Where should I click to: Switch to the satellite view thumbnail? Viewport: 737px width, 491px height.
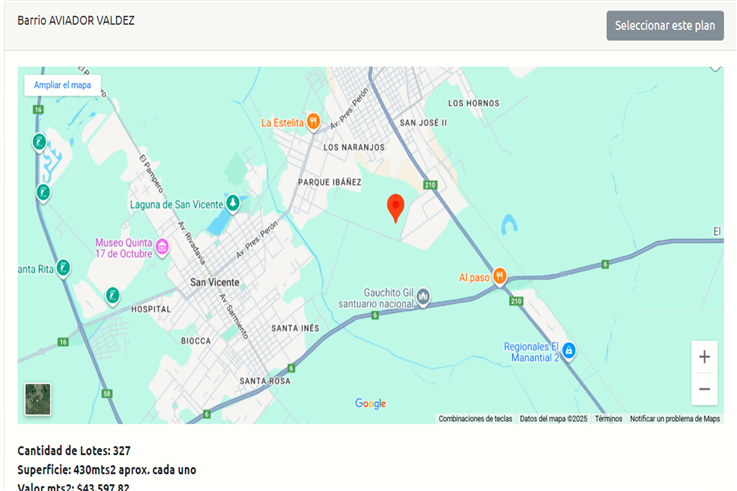point(38,399)
